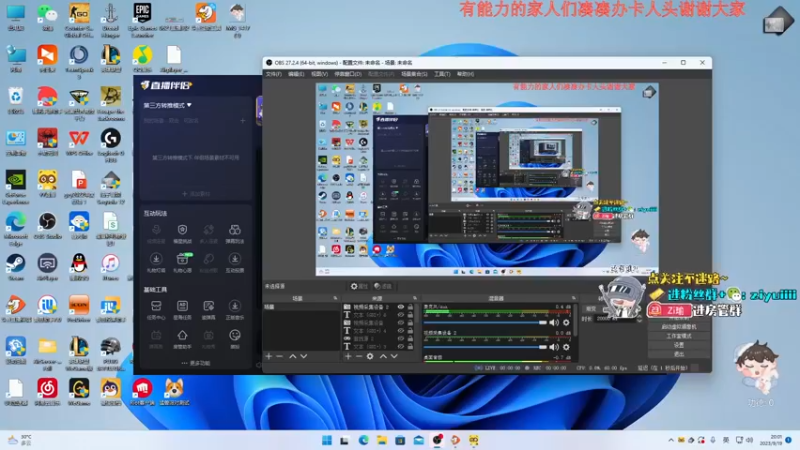
Task: Open gift box icon with NEW badge
Action: 182,259
